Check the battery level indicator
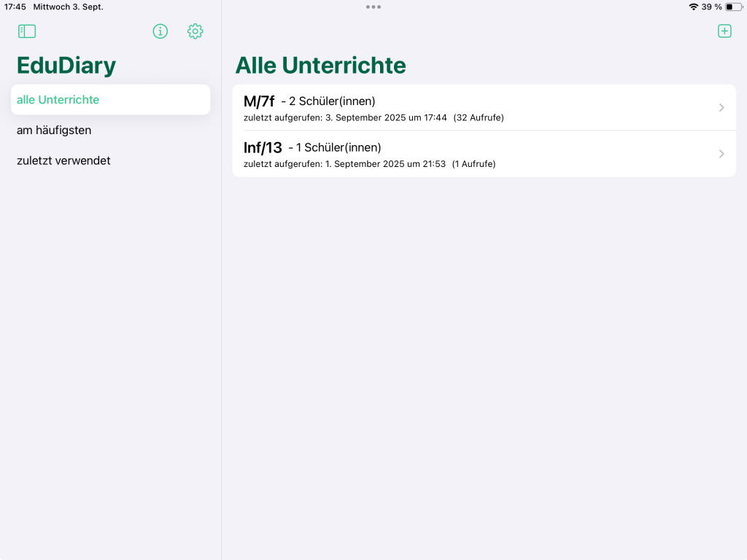 click(x=732, y=6)
